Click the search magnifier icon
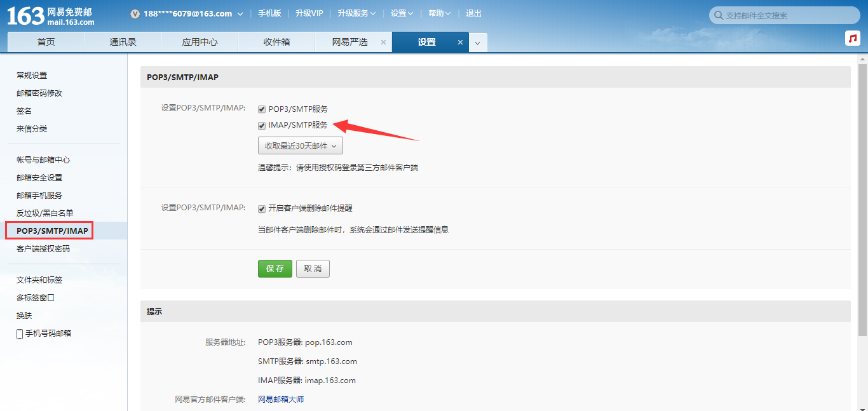This screenshot has width=868, height=411. (719, 15)
